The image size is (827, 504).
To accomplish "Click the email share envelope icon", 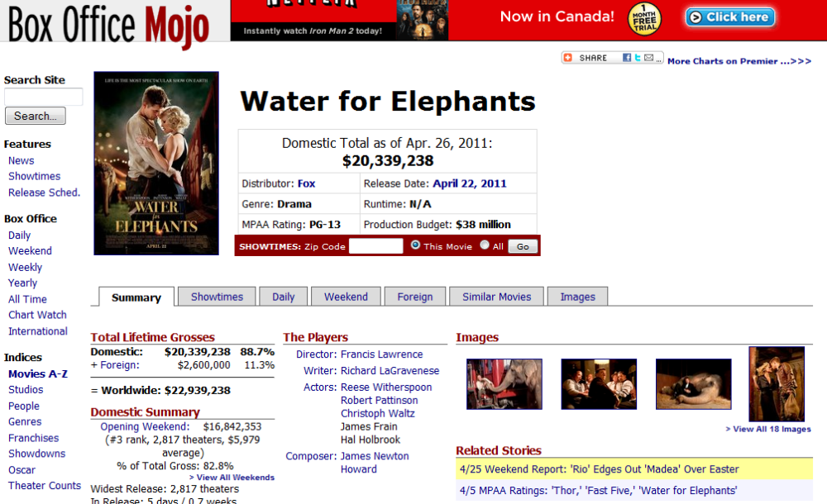I will (x=649, y=58).
